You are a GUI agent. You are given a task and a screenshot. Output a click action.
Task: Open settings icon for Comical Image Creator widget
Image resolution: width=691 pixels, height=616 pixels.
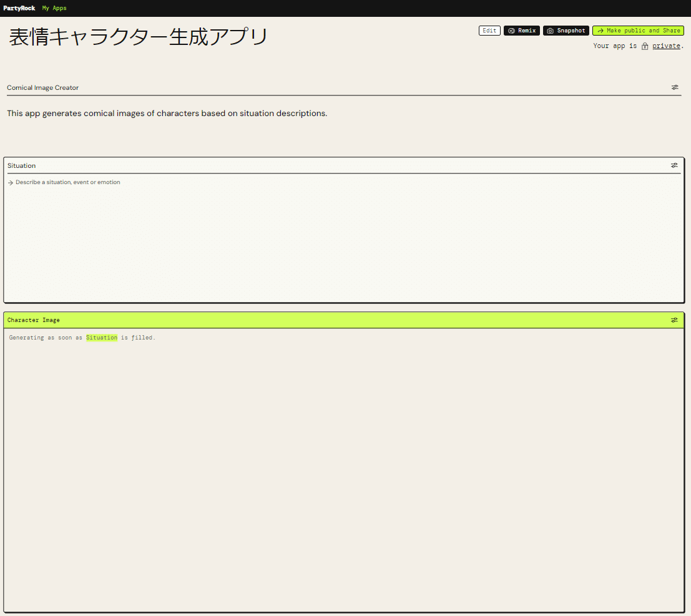pos(675,87)
